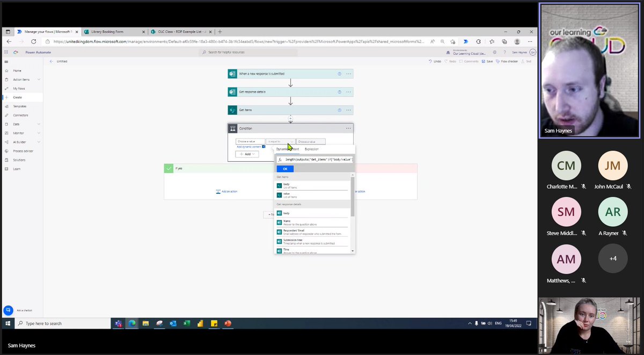This screenshot has height=355, width=644.
Task: Click the right Choose a value field
Action: click(311, 142)
